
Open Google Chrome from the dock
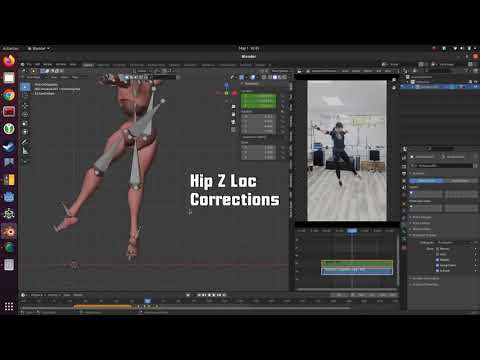coord(9,95)
